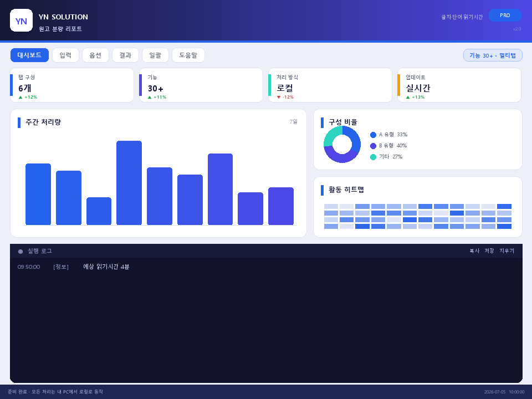The image size is (532, 399).
Task: Click the PRO badge button
Action: click(x=505, y=16)
